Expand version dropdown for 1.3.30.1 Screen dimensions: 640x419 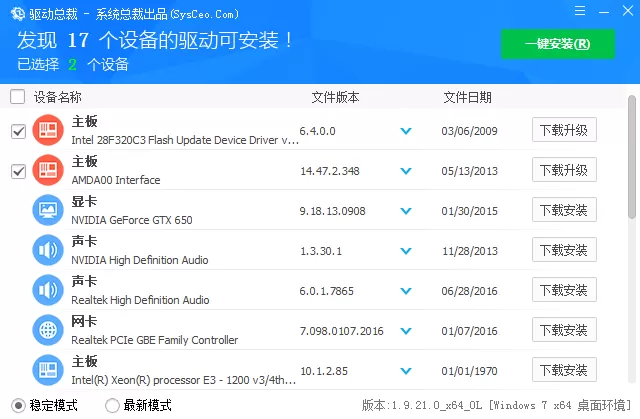[406, 251]
